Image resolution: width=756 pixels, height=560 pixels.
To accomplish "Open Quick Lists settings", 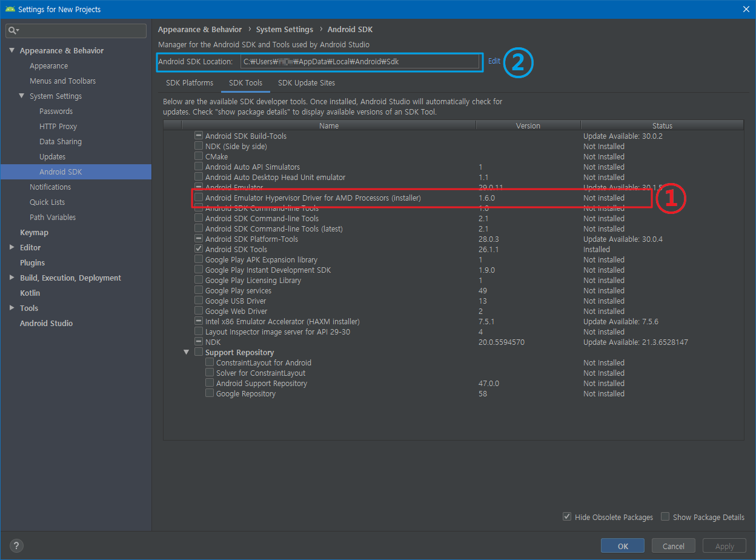I will pos(47,202).
